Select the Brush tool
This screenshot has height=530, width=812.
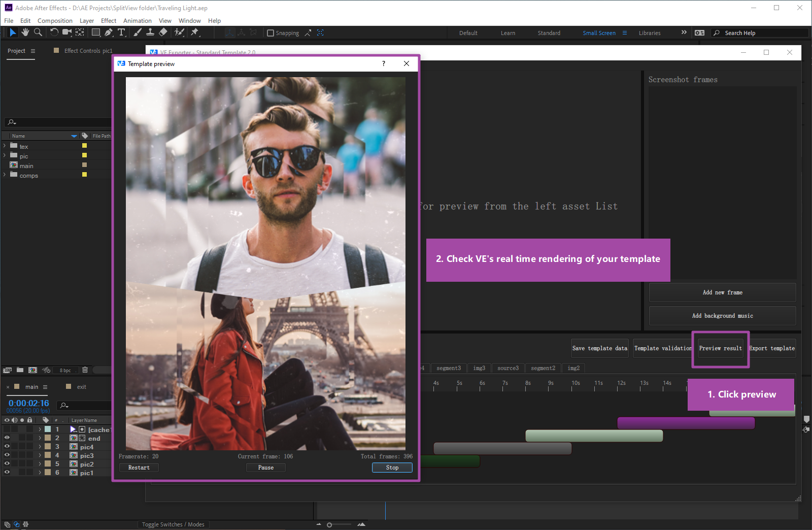pos(138,32)
